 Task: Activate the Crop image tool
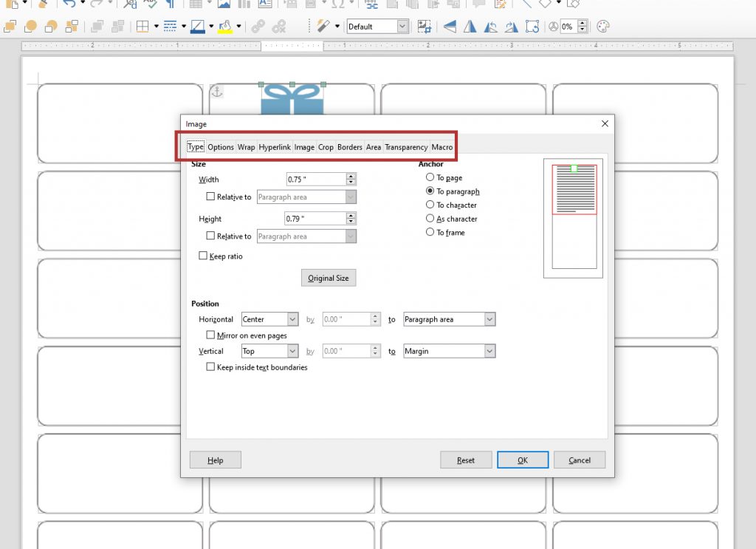point(424,27)
